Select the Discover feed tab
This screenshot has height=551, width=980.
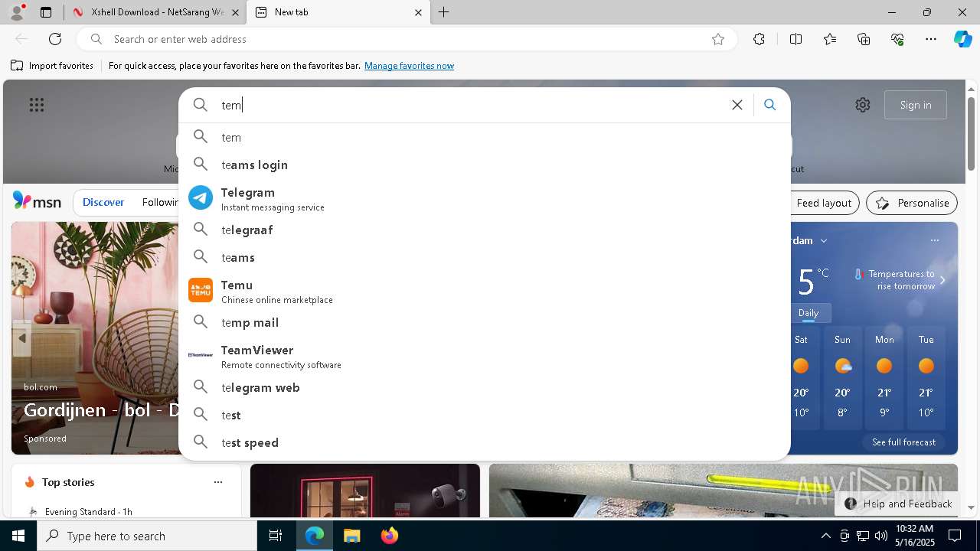point(103,202)
